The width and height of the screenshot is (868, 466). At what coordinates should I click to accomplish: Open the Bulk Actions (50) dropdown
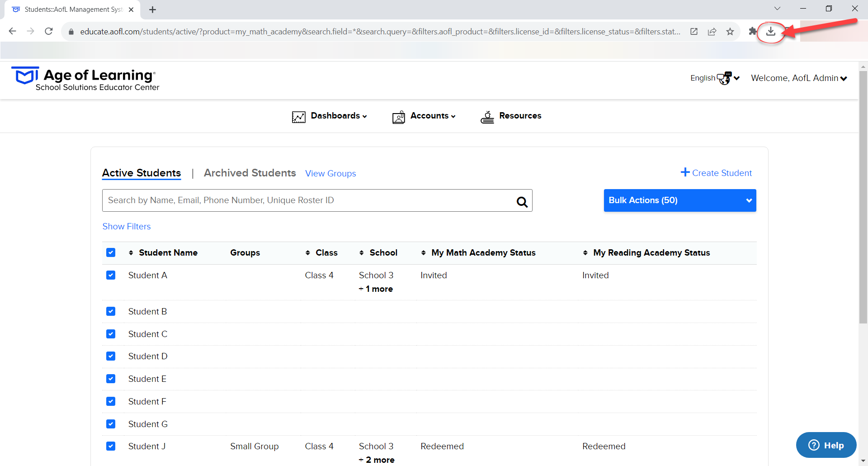[x=680, y=200]
